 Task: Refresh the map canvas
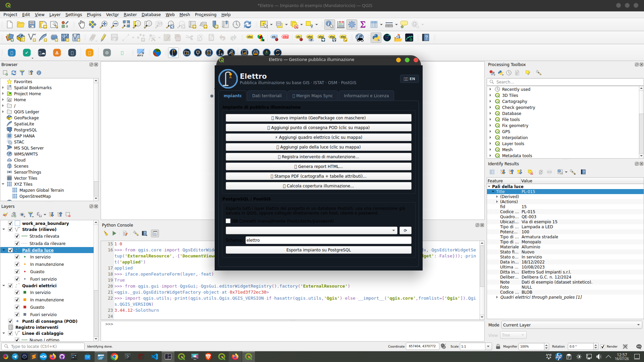248,24
